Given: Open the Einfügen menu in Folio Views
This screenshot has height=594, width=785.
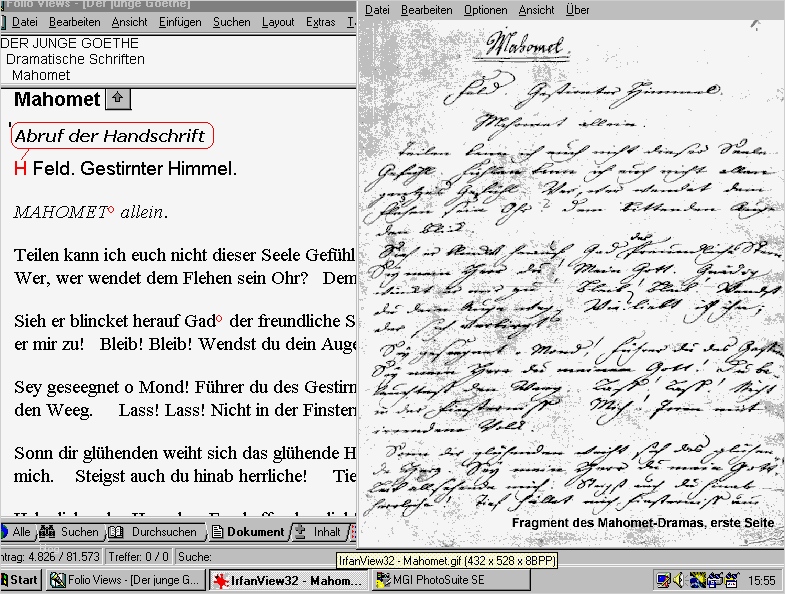Looking at the screenshot, I should 180,22.
